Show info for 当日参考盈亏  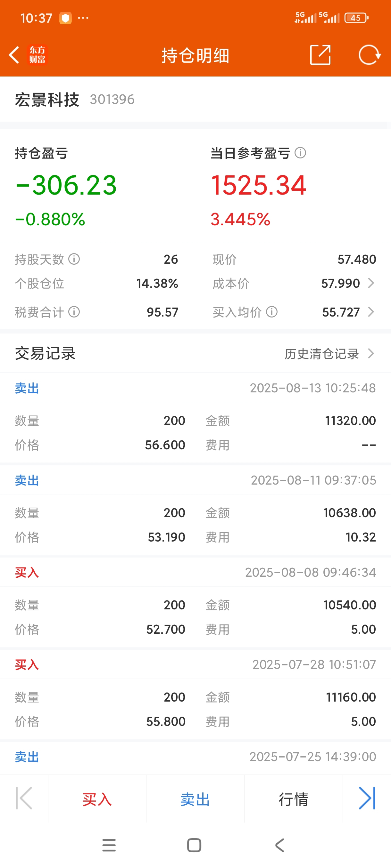pyautogui.click(x=300, y=153)
